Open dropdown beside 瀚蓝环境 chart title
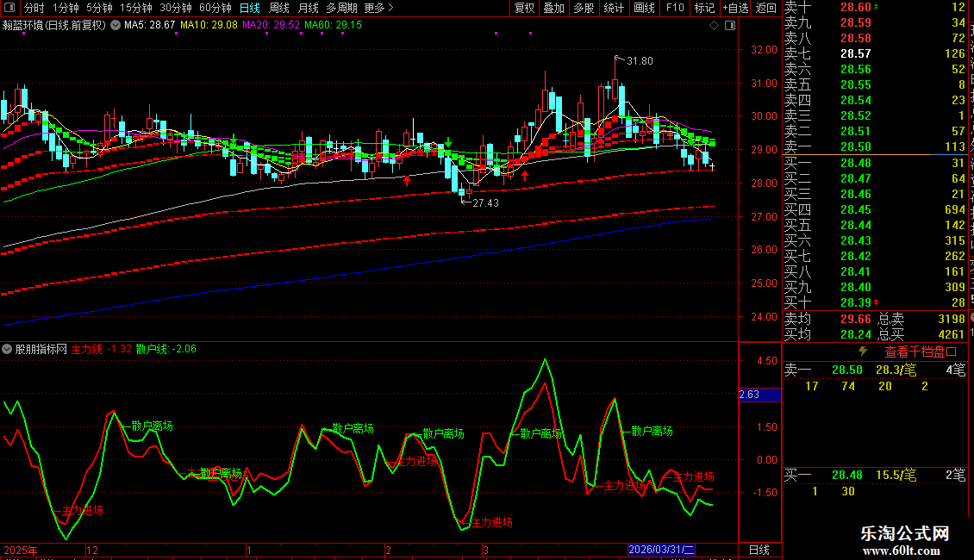 [116, 26]
